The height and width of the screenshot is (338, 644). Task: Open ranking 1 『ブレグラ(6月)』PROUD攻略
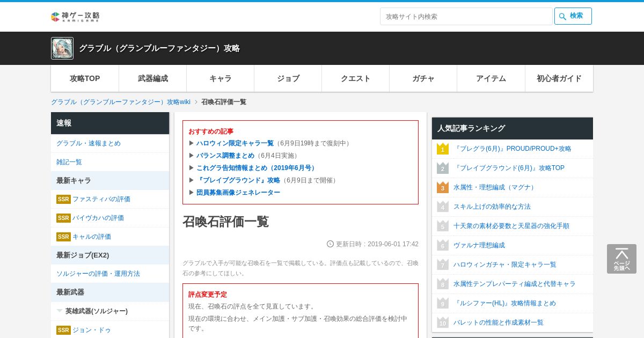[513, 149]
